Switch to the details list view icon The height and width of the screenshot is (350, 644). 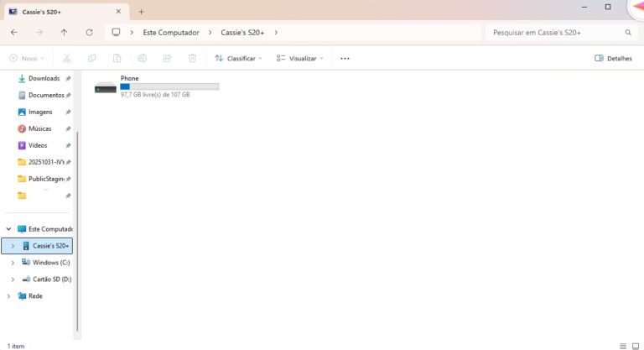click(x=623, y=346)
